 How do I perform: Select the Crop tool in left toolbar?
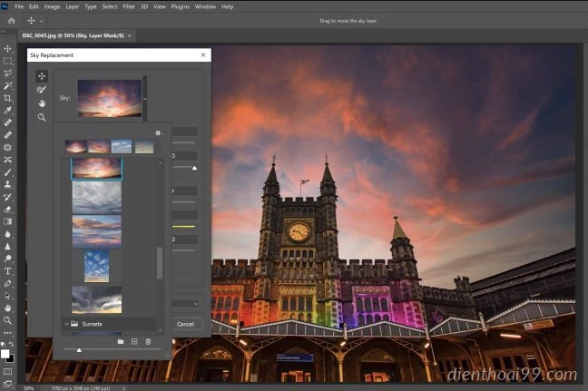click(7, 98)
